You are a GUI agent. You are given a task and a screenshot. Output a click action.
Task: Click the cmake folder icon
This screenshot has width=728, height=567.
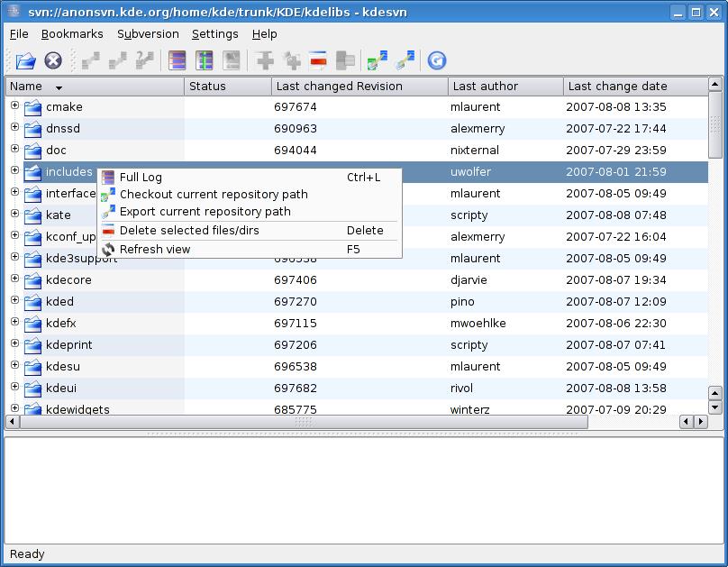[x=33, y=108]
